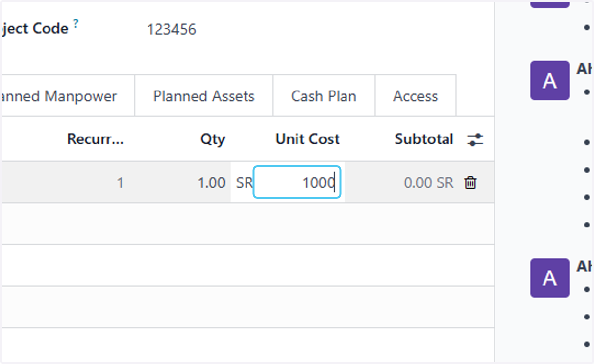Delete the row with the trash icon
Image resolution: width=594 pixels, height=364 pixels.
tap(470, 183)
